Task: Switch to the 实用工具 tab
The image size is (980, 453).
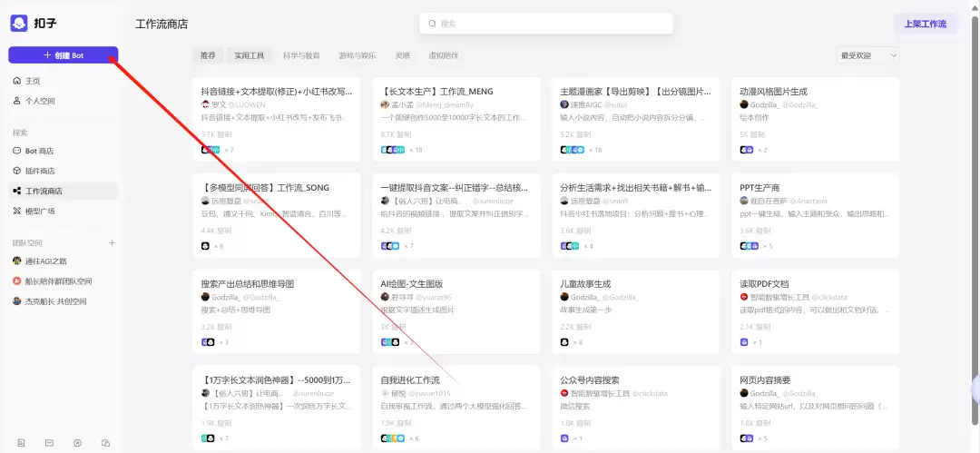Action: tap(250, 55)
